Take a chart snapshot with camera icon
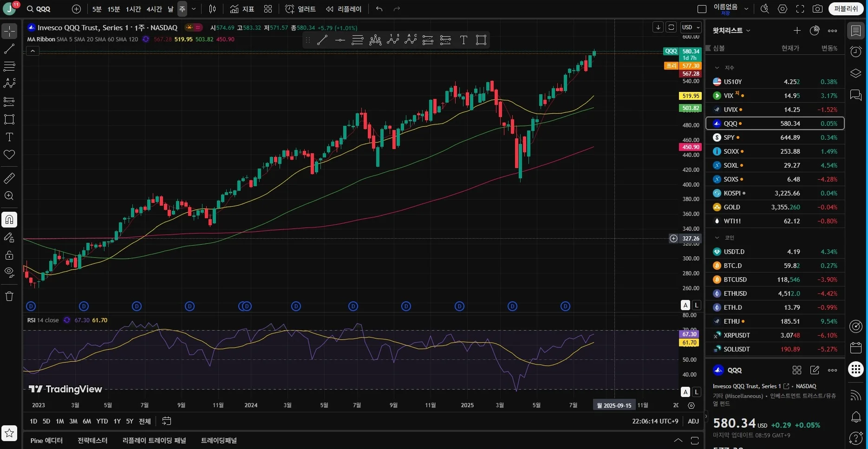The height and width of the screenshot is (449, 868). (817, 9)
